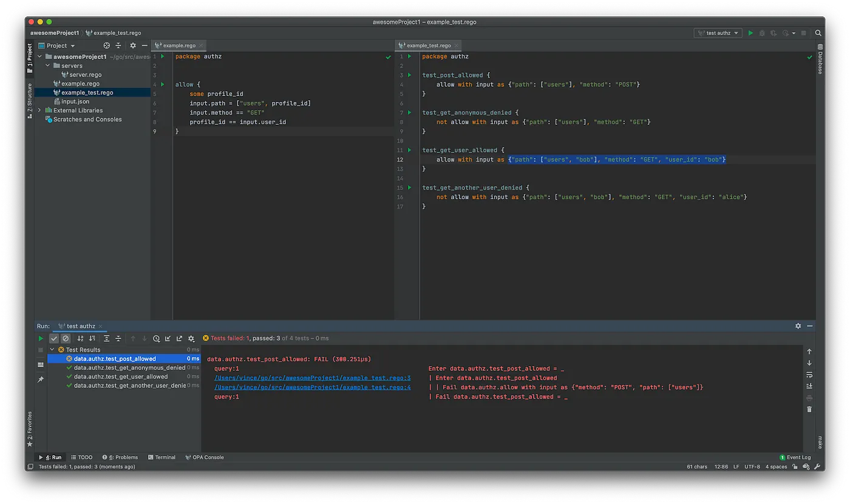
Task: Run the test authz configuration from top toolbar
Action: pyautogui.click(x=750, y=33)
